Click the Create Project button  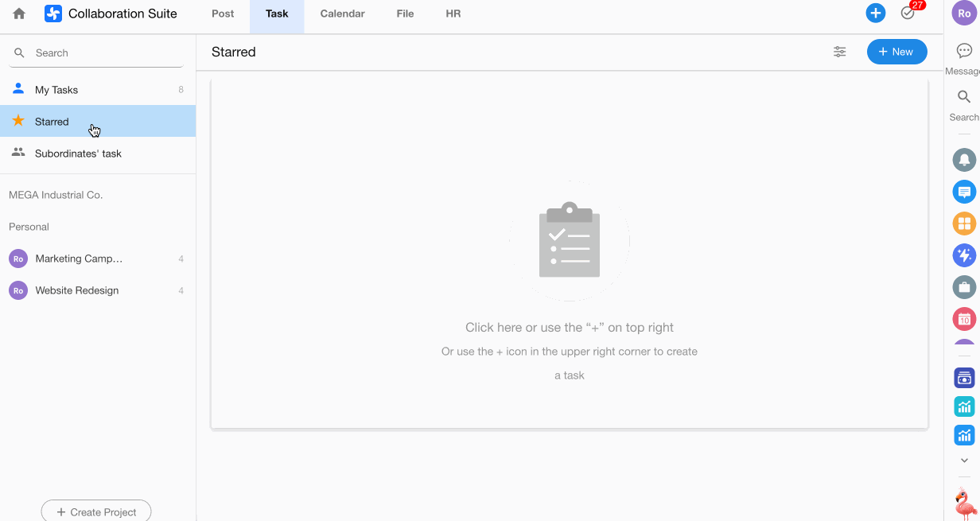click(x=96, y=511)
